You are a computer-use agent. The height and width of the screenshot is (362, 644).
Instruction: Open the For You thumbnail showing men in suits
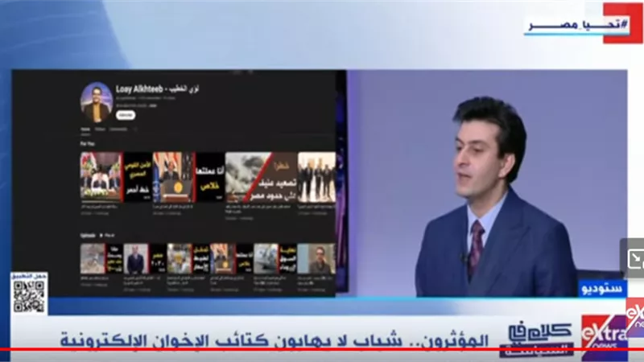pos(316,177)
